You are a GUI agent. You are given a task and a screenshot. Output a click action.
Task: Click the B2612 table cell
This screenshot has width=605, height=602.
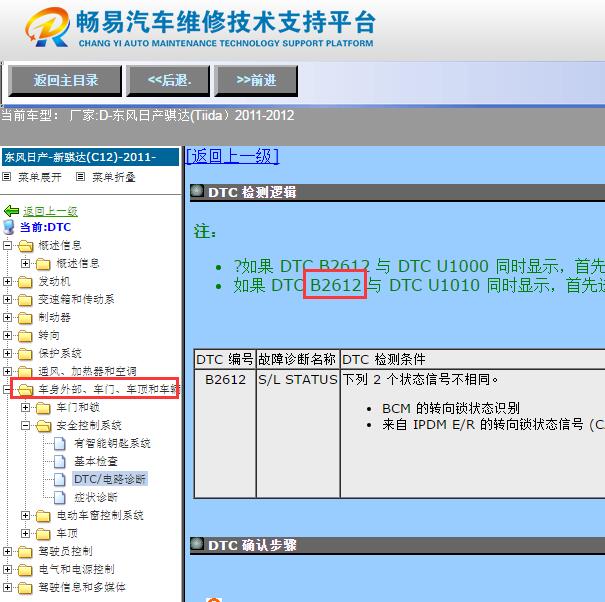pos(225,433)
